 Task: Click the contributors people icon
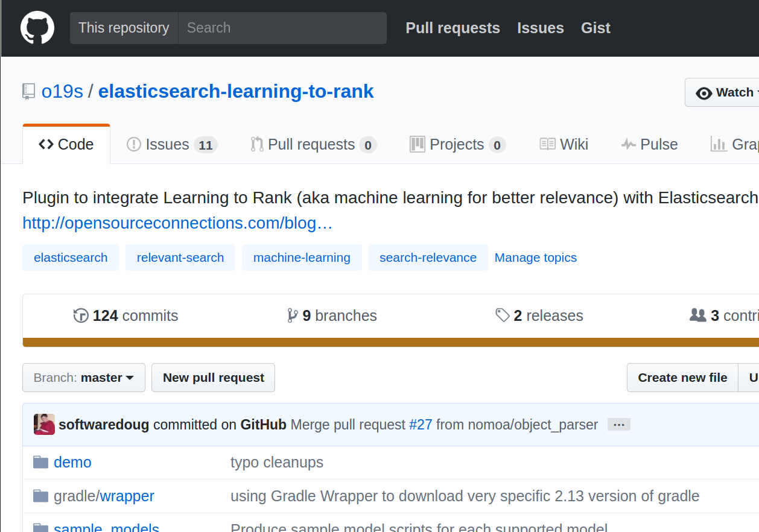click(x=697, y=315)
